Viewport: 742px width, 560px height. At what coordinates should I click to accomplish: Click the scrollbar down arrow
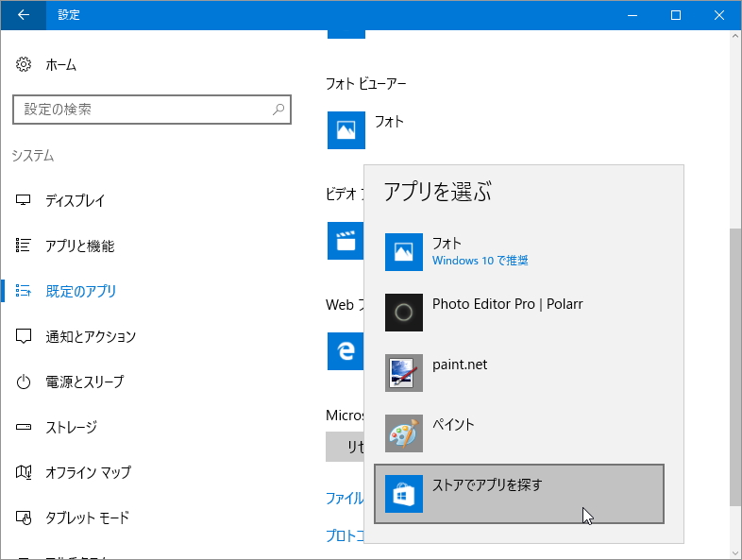(734, 552)
